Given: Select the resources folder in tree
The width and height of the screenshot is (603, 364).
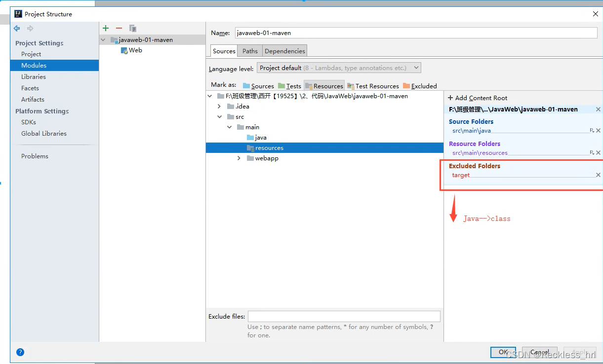Looking at the screenshot, I should 265,148.
